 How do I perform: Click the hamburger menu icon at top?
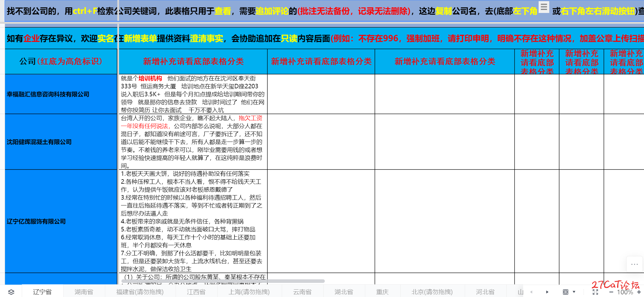pyautogui.click(x=544, y=7)
